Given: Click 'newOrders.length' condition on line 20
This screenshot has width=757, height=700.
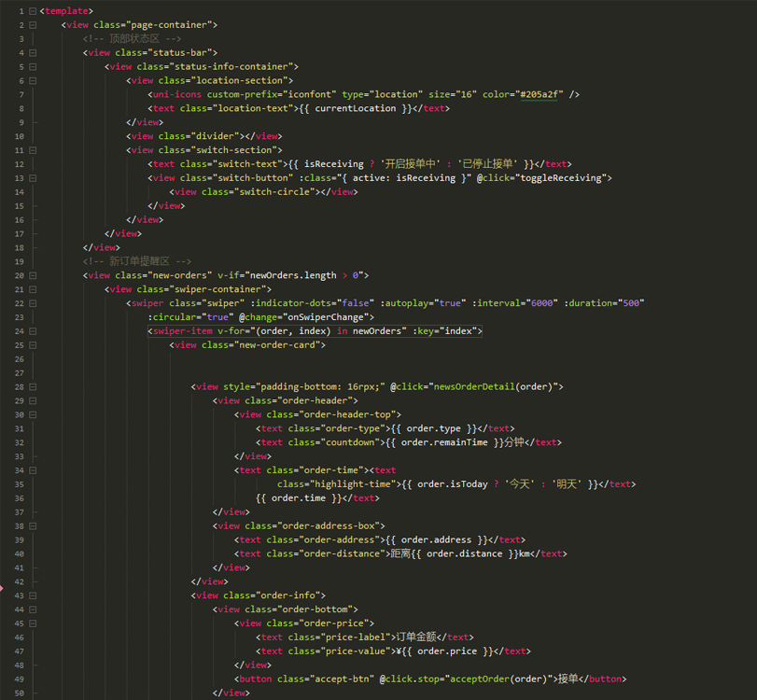Looking at the screenshot, I should coord(293,275).
